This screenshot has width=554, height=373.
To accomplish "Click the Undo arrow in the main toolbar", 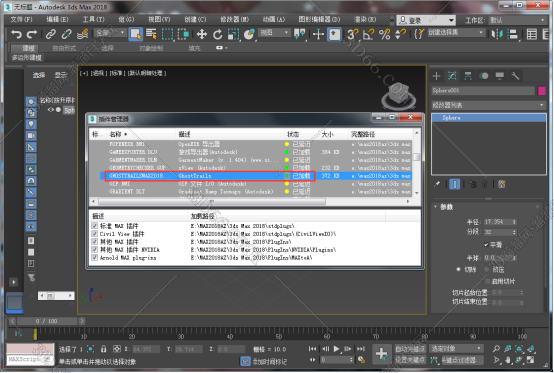I will click(16, 34).
